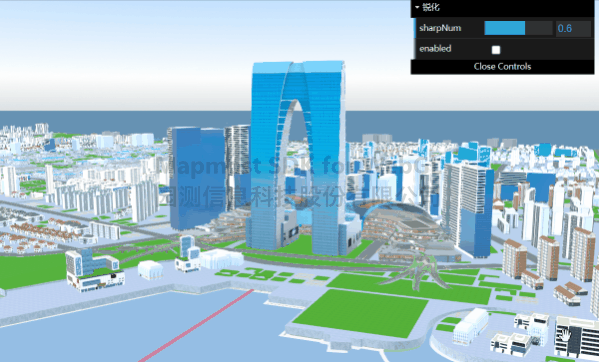Select the sharpNum row label
599x362 pixels.
tap(440, 28)
